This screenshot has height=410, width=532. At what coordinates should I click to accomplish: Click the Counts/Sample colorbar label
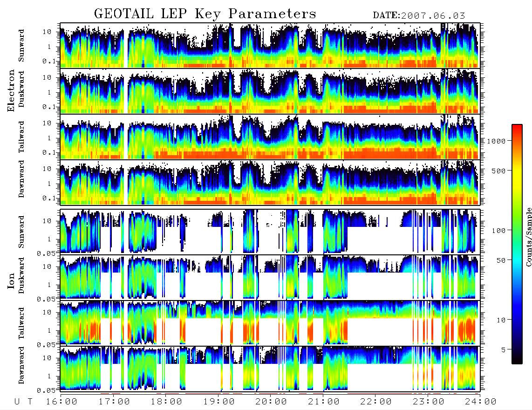528,237
